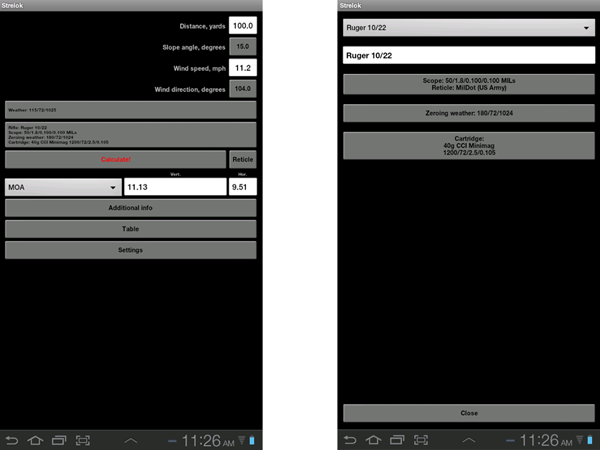The image size is (600, 450).
Task: Tap the Back icon in left screen navigation bar
Action: pyautogui.click(x=12, y=440)
